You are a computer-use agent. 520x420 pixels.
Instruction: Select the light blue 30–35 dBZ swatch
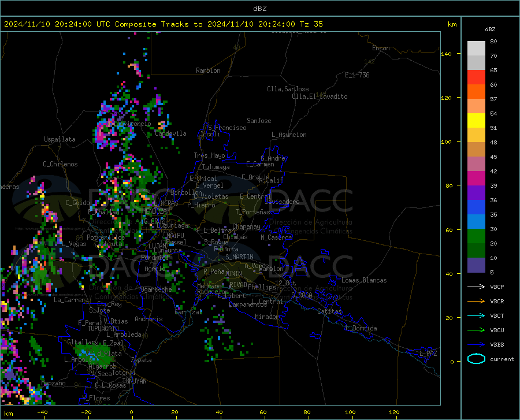(x=476, y=222)
